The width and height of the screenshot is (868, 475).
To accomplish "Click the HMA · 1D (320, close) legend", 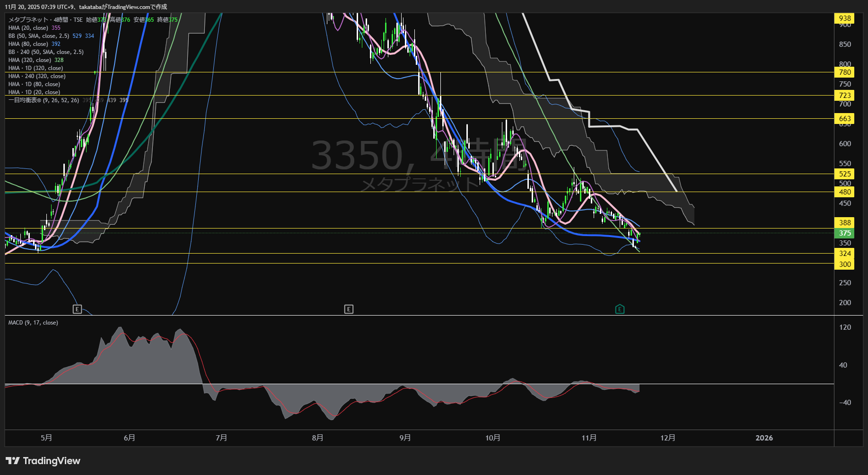I will tap(35, 68).
